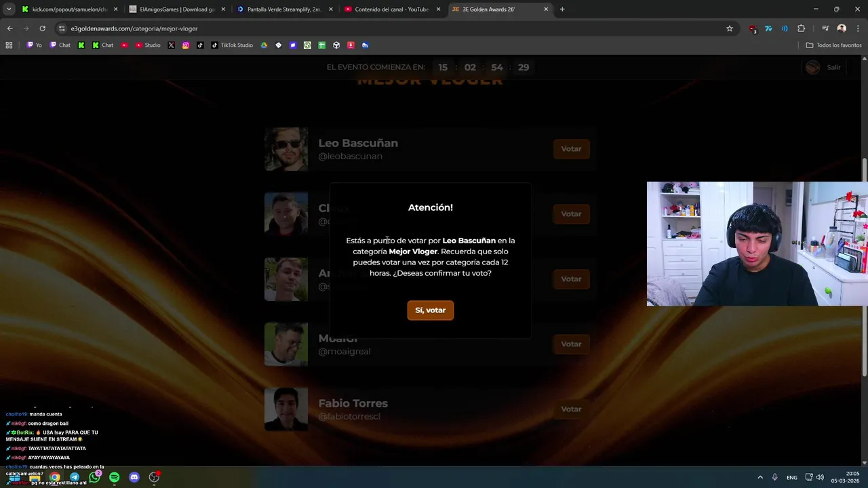Screen dimensions: 868x488
Task: Open the TikTok icon-only bookmark
Action: (x=200, y=45)
